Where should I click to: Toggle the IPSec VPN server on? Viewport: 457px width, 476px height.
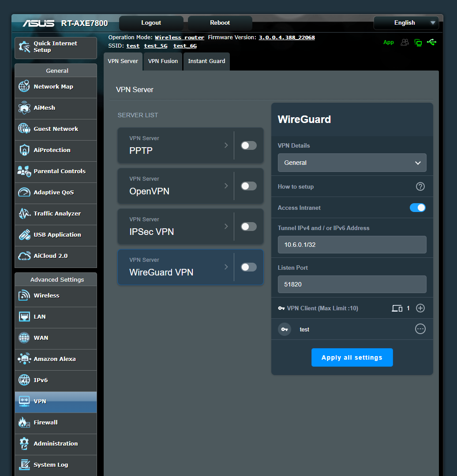248,227
